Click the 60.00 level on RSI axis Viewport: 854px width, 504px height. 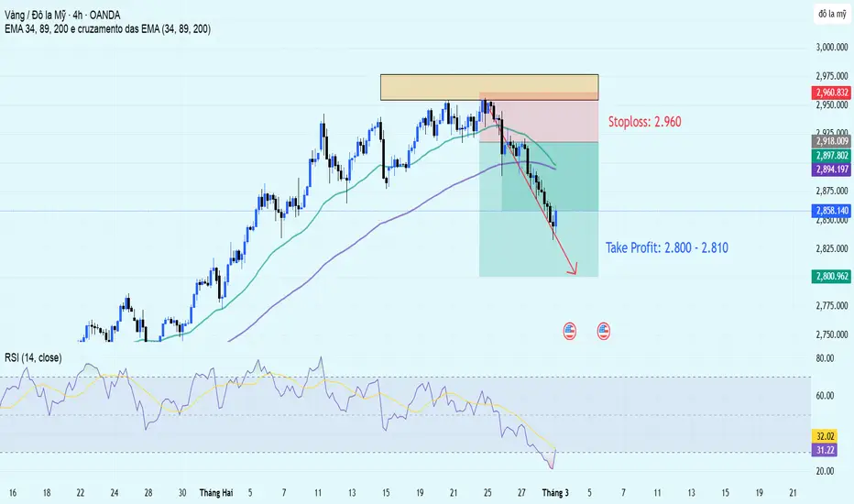coord(825,396)
